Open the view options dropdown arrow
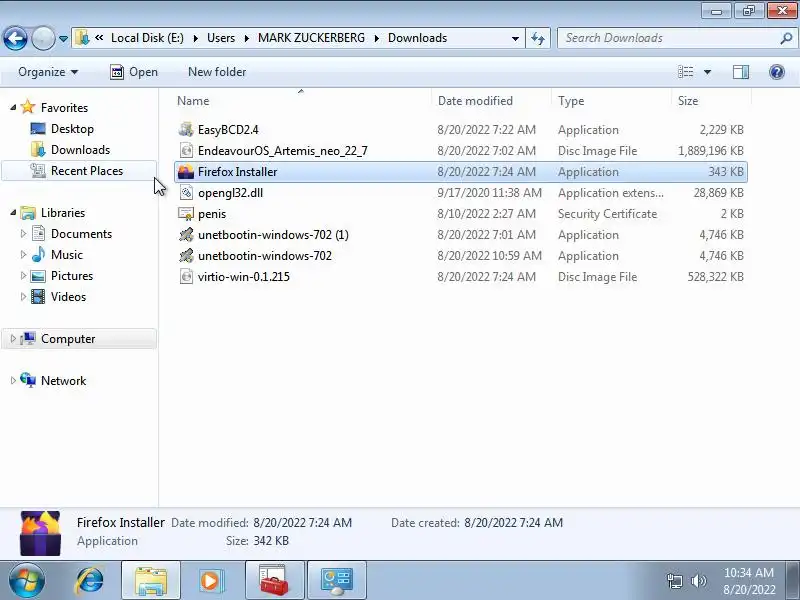 point(707,72)
